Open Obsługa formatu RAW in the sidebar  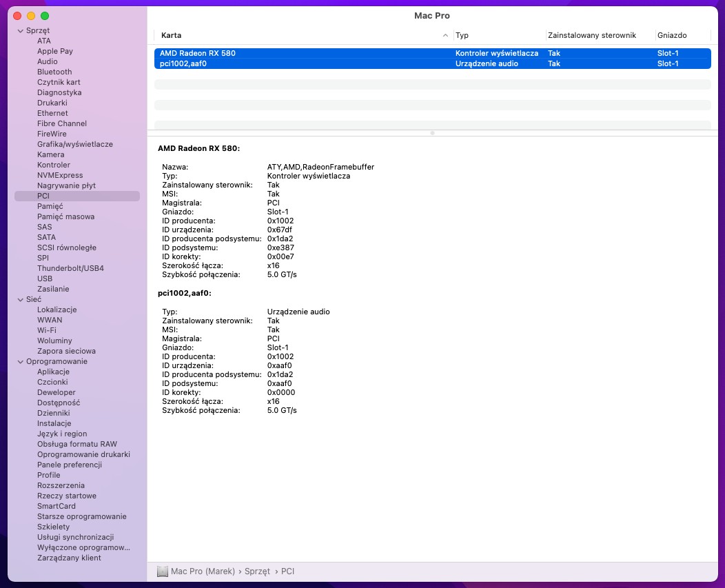tap(77, 444)
